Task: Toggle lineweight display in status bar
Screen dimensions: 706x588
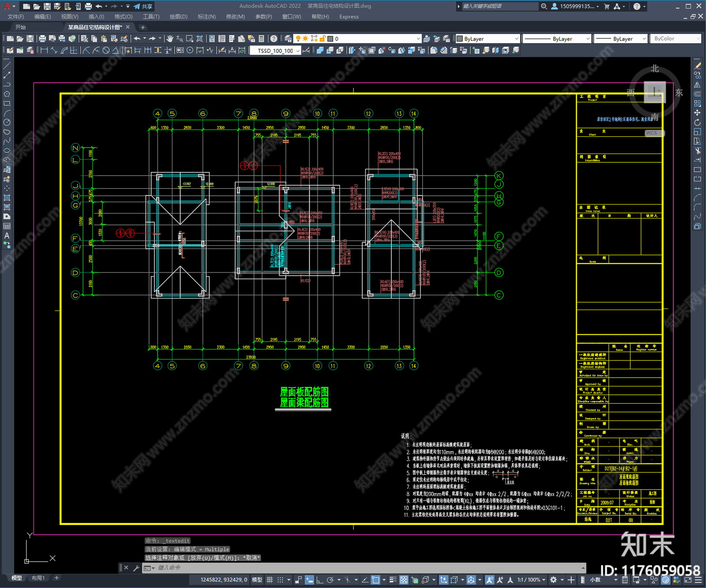Action: [392, 580]
